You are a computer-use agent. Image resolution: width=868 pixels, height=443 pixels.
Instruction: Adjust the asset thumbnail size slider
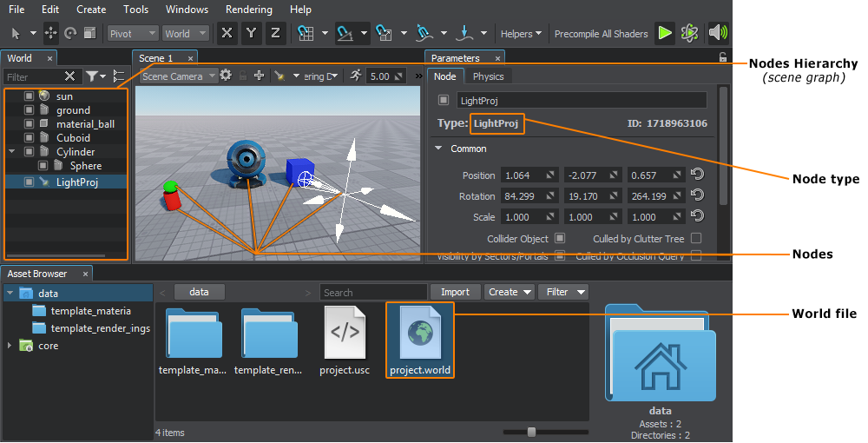[531, 432]
